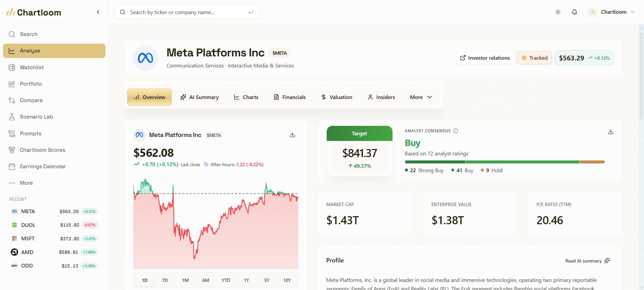Screen dimensions: 644x290
Task: Open Compare in the sidebar
Action: 54,100
